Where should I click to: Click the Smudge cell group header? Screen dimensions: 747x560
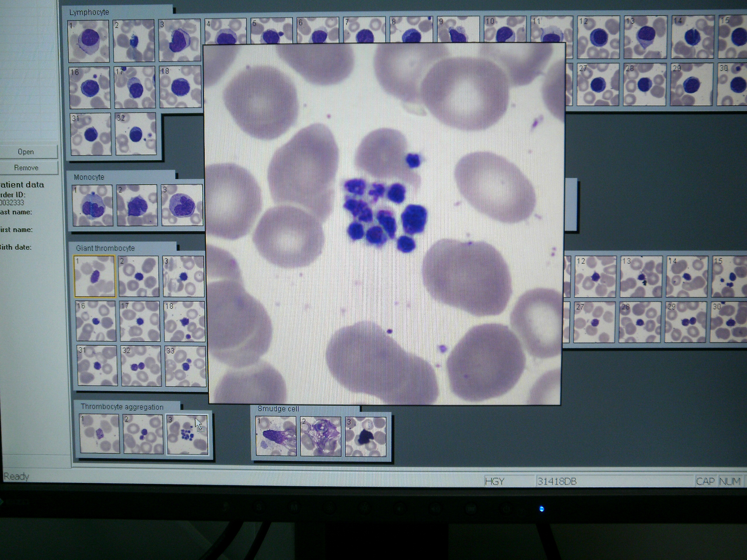[x=278, y=409]
